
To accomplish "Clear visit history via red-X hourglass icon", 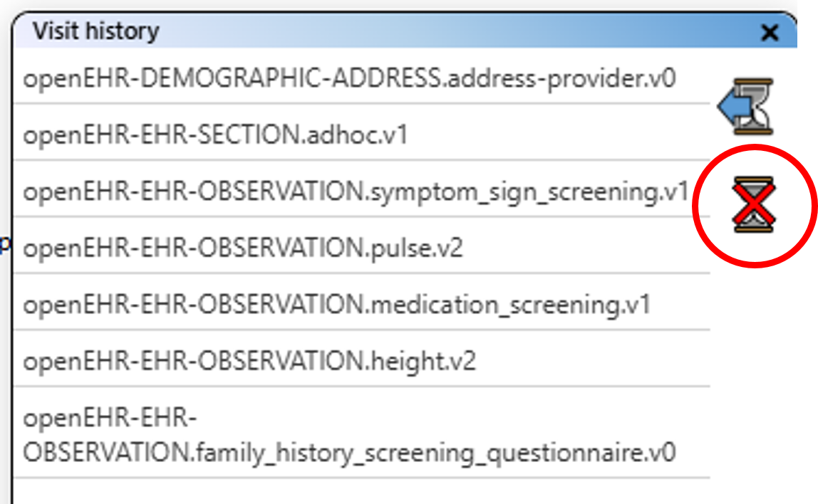I will 754,204.
